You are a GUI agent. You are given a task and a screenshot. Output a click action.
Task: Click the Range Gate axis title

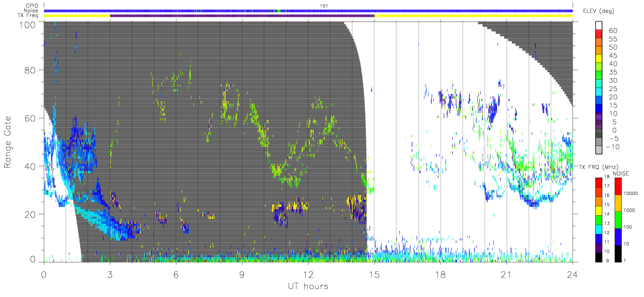8,142
